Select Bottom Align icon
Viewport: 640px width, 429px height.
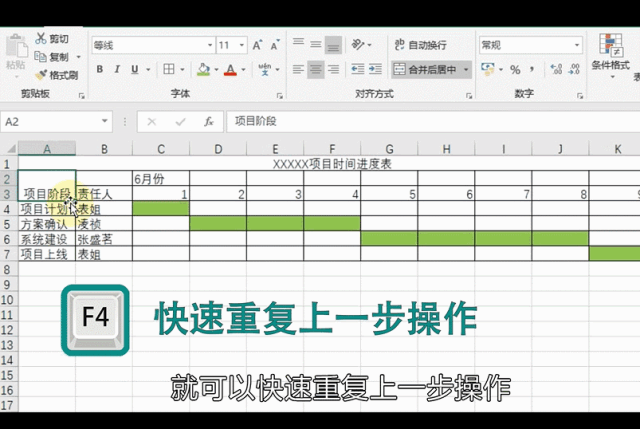[333, 45]
